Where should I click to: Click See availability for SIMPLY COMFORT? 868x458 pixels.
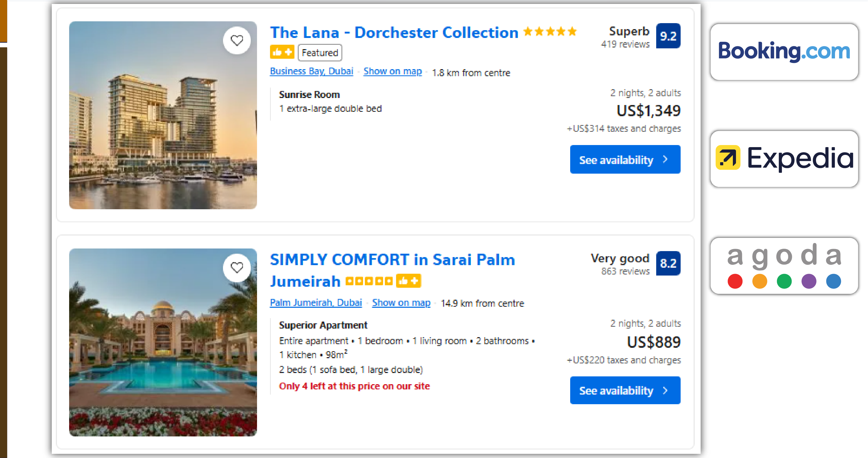[x=625, y=390]
